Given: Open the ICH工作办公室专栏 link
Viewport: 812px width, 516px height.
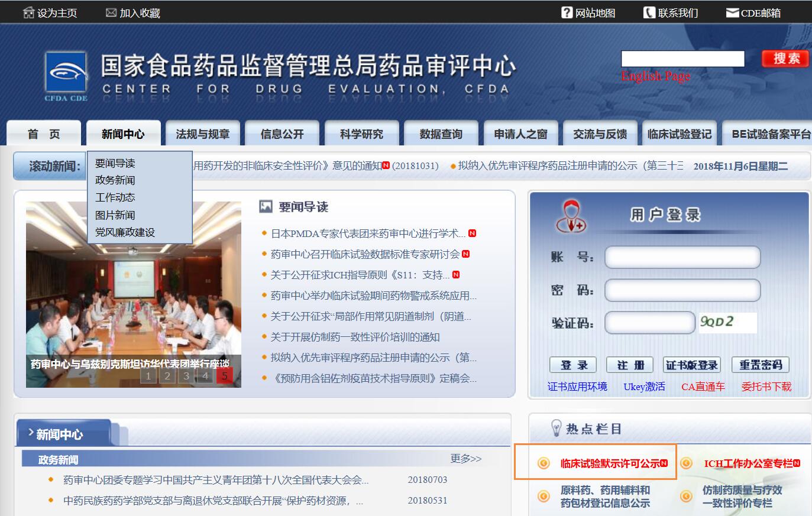Looking at the screenshot, I should 748,463.
